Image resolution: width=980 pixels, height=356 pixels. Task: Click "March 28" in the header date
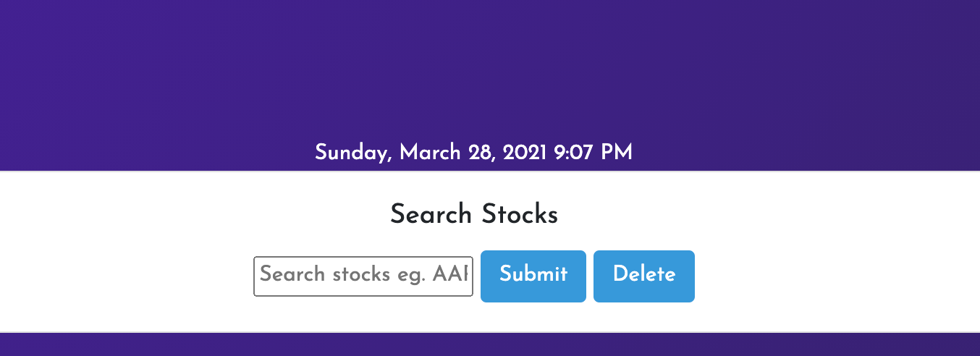[x=446, y=153]
